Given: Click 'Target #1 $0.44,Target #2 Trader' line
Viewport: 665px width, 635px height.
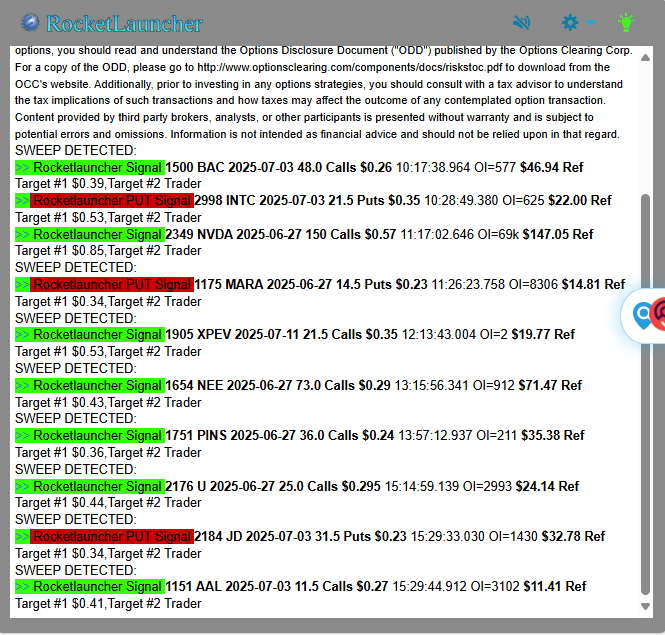Looking at the screenshot, I should tap(108, 503).
